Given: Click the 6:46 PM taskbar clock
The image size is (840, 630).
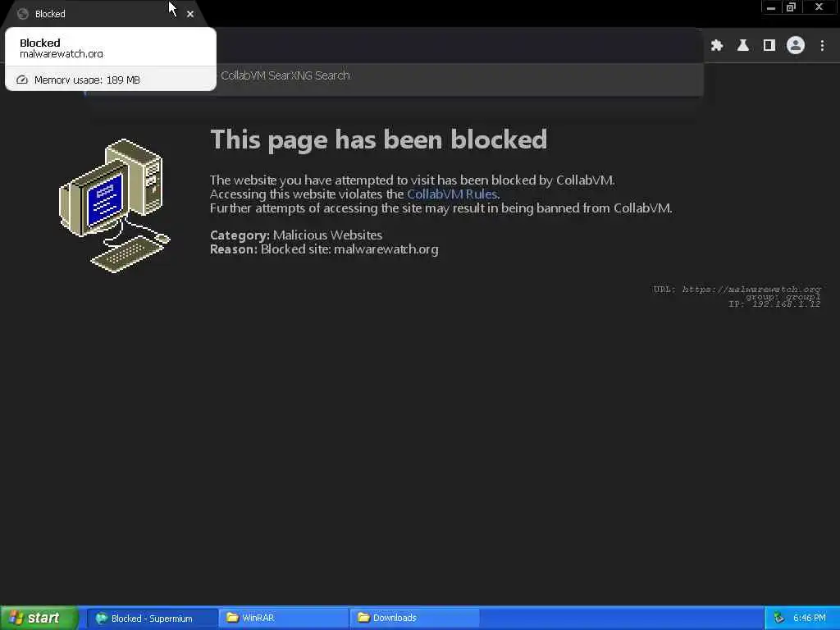Looking at the screenshot, I should click(x=810, y=619).
